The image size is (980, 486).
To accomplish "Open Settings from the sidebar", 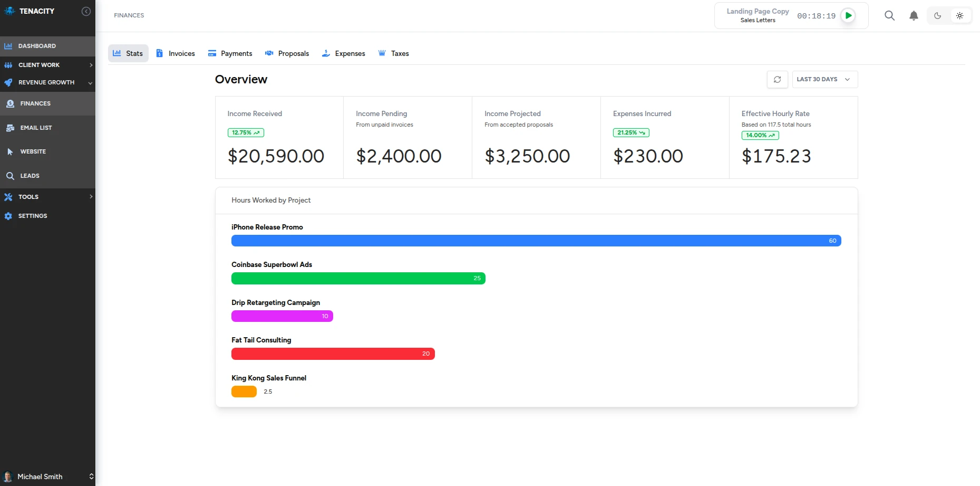I will click(x=33, y=216).
